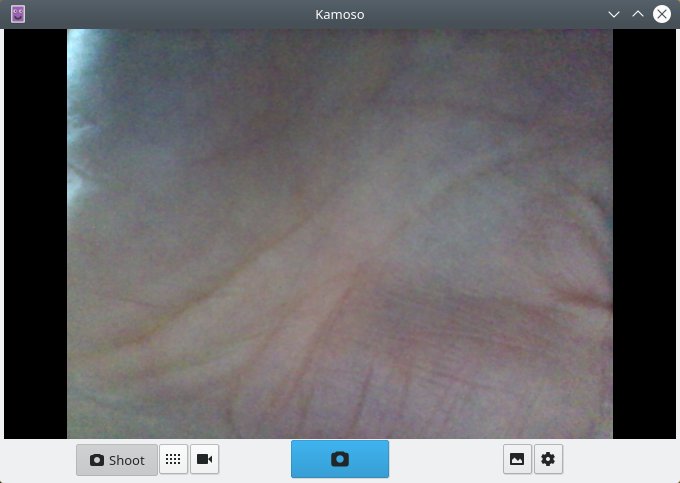Click empty toolbar between capture and gallery buttons
The image size is (680, 483).
(x=445, y=460)
